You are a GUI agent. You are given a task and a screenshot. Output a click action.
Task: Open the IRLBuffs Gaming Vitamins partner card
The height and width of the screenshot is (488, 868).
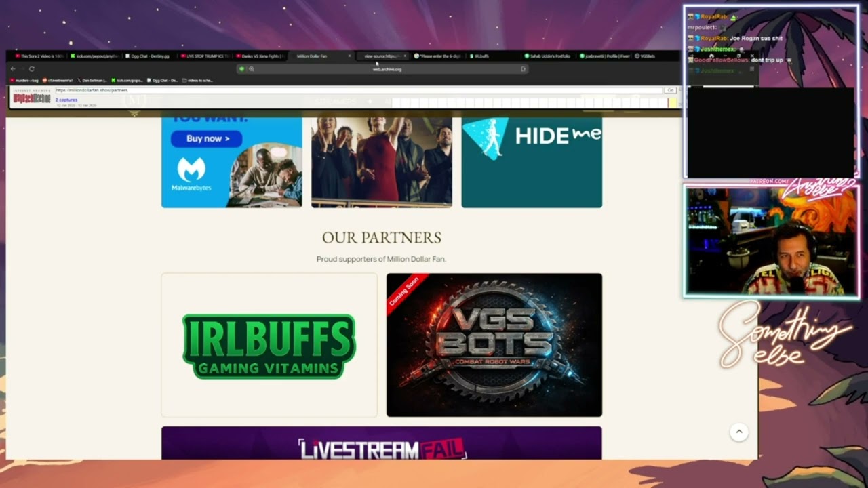pos(269,345)
